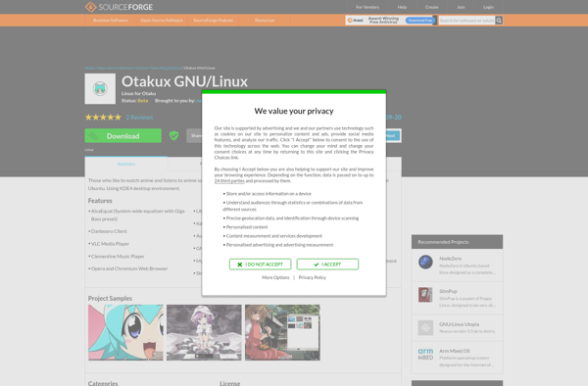Click the Create link in header
Image resolution: width=588 pixels, height=386 pixels.
click(x=431, y=7)
